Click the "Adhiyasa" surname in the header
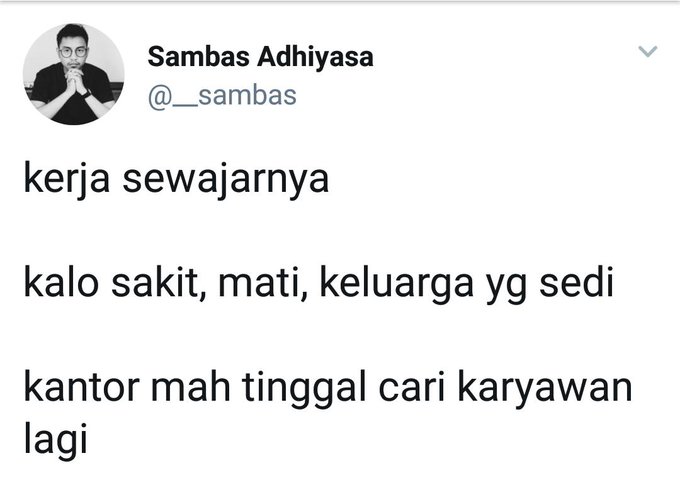 point(315,56)
